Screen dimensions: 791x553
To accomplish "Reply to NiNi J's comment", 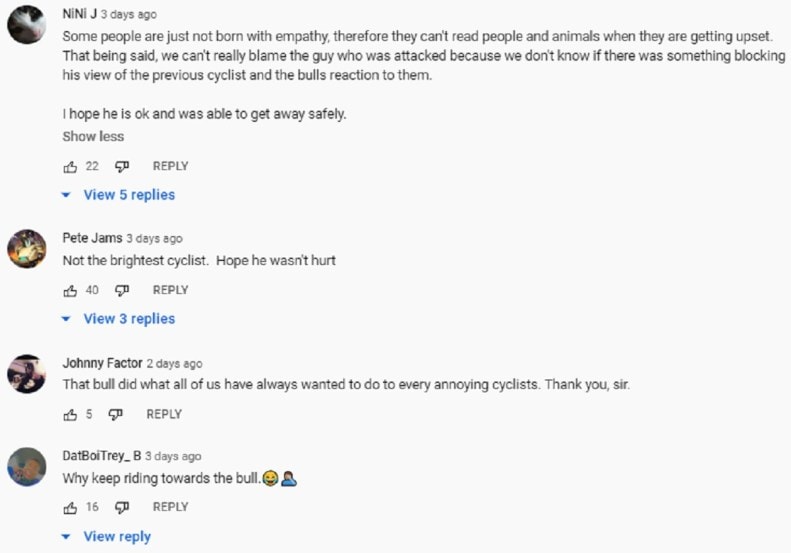I will [171, 166].
